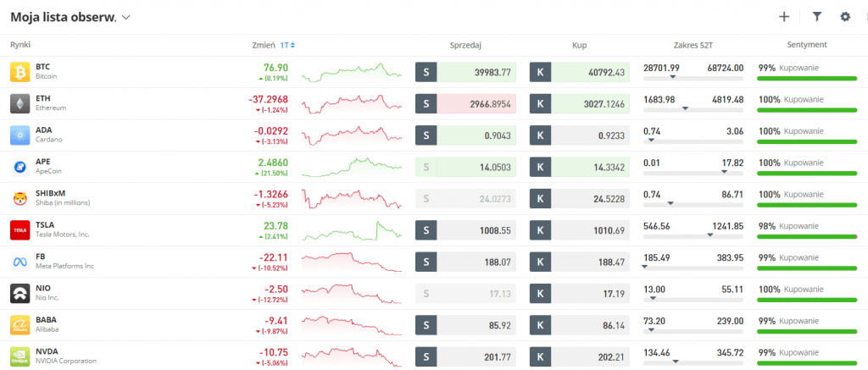The width and height of the screenshot is (868, 370).
Task: Open the filter funnel icon
Action: tap(817, 16)
